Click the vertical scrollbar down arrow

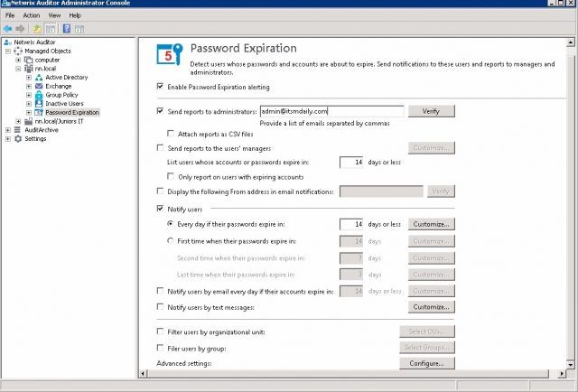point(570,365)
